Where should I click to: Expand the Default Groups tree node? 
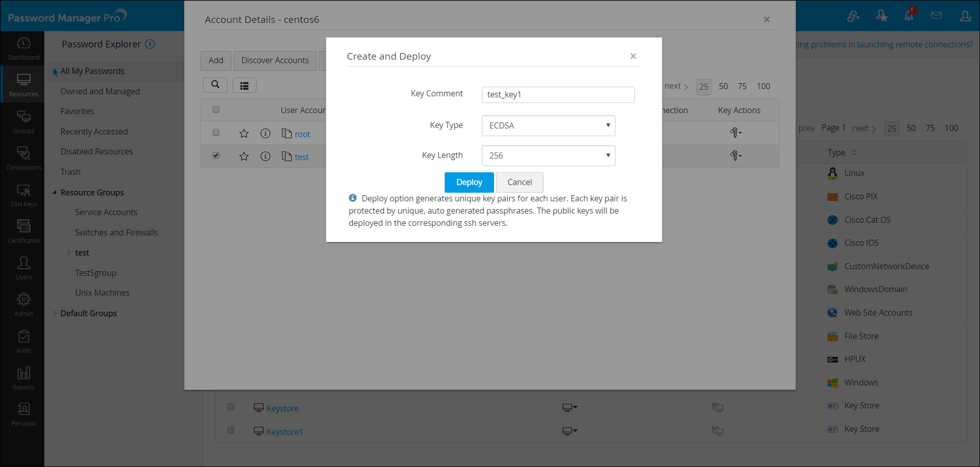(55, 314)
